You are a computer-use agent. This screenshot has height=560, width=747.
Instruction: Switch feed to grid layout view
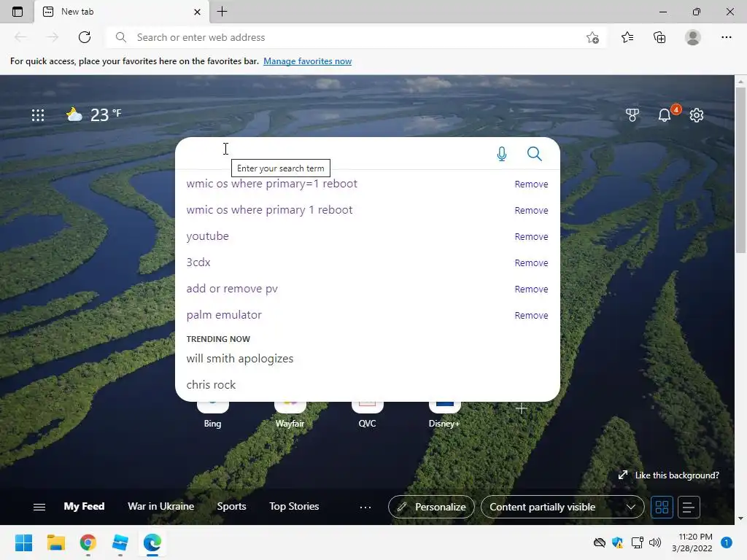(662, 507)
